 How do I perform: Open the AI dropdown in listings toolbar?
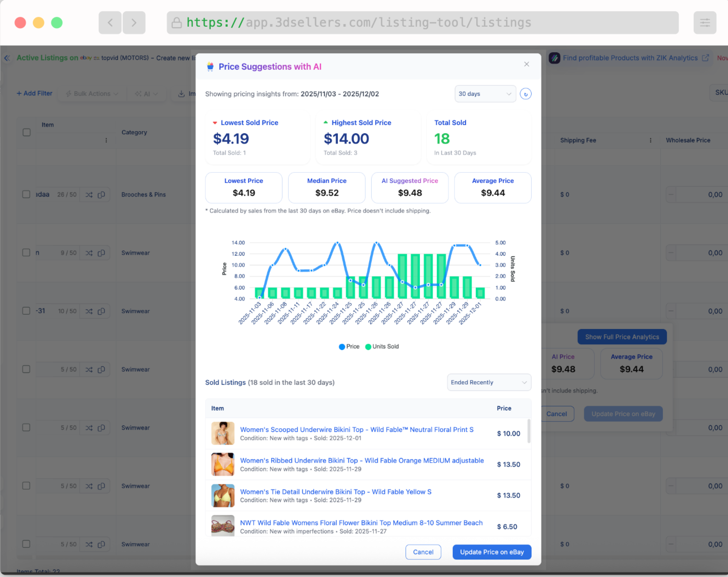tap(146, 94)
